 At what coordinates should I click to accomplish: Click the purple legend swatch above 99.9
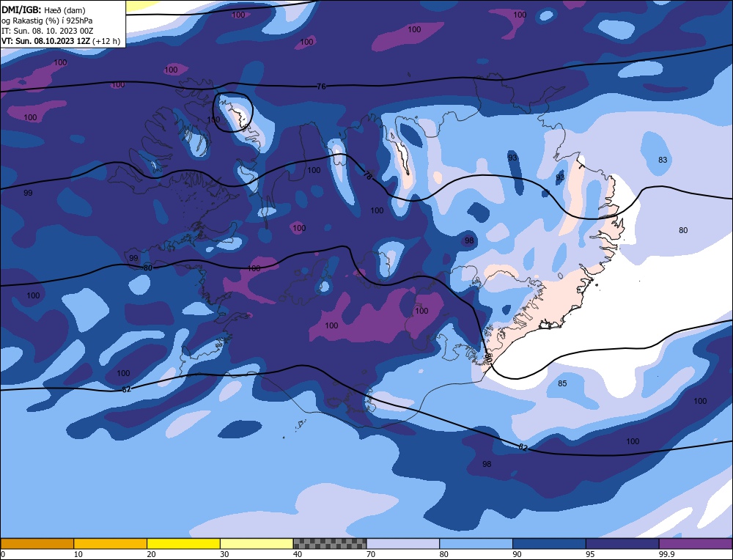(696, 543)
